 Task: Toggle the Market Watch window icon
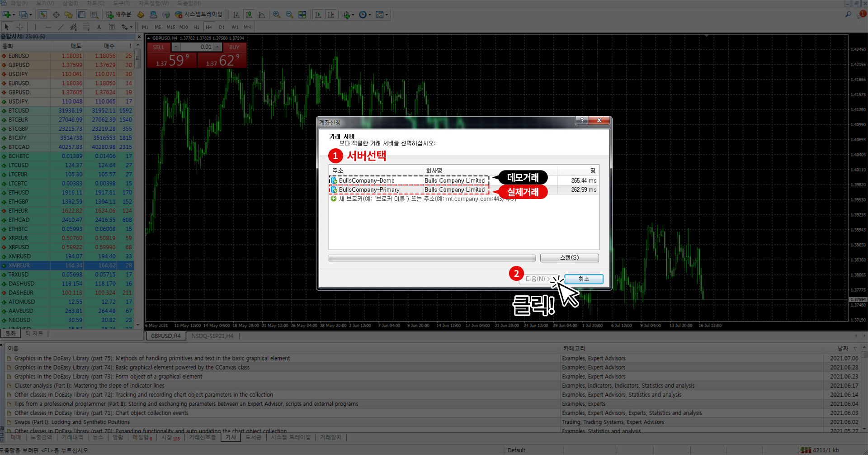click(43, 14)
